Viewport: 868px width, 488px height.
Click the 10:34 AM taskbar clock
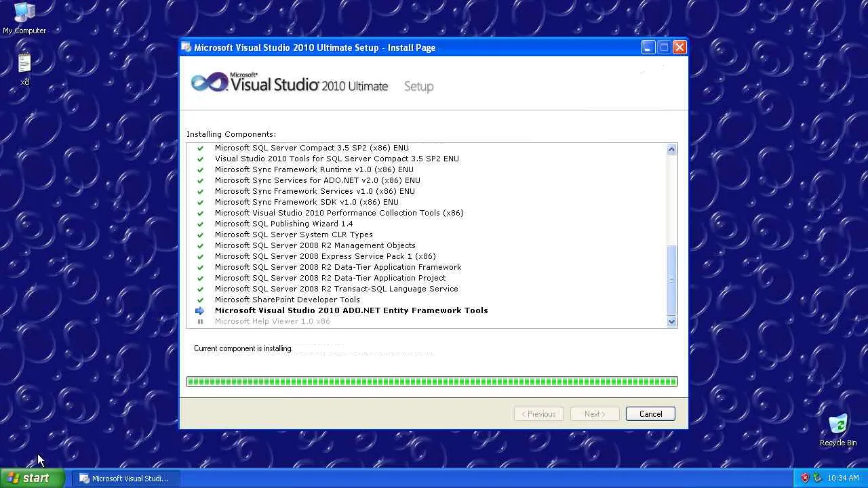point(844,478)
